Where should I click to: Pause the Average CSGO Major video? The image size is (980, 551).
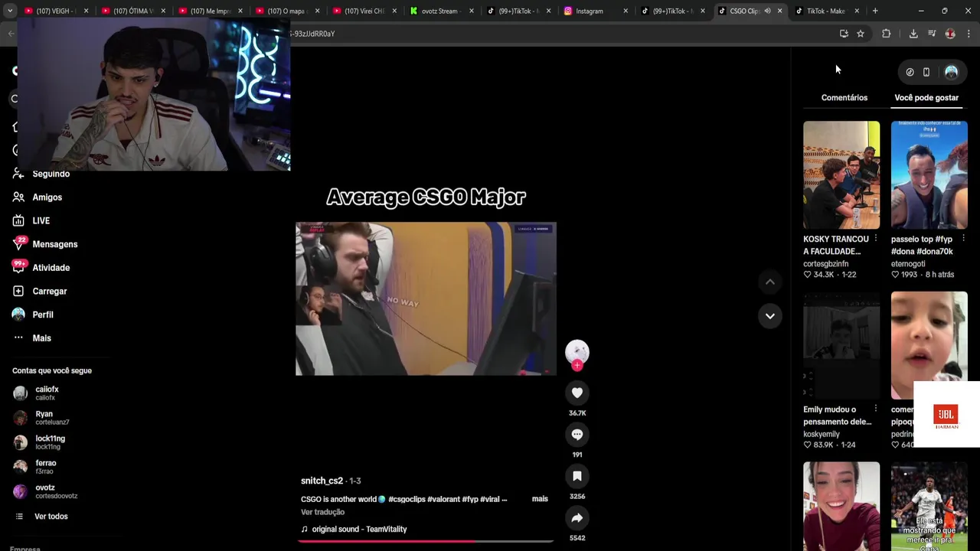click(x=426, y=298)
